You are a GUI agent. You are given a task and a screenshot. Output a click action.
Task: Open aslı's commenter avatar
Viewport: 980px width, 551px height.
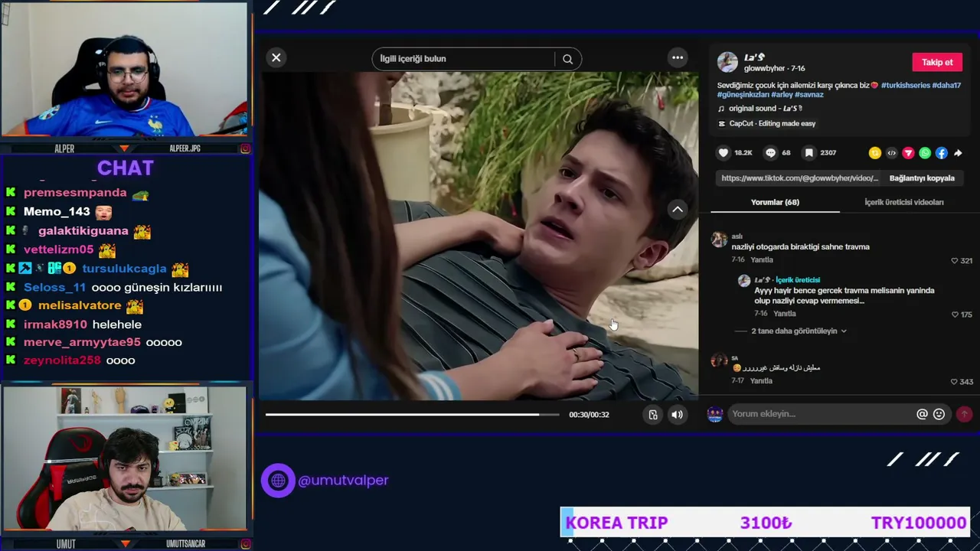719,240
